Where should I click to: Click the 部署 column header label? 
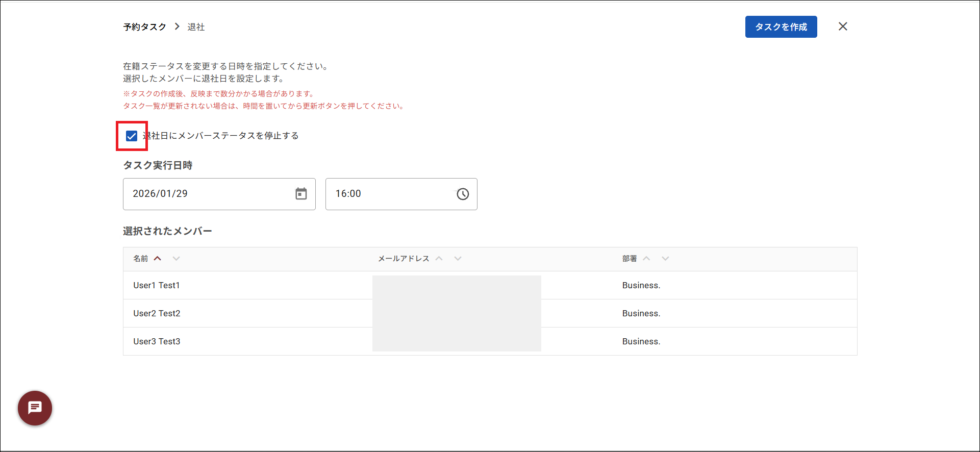coord(630,259)
